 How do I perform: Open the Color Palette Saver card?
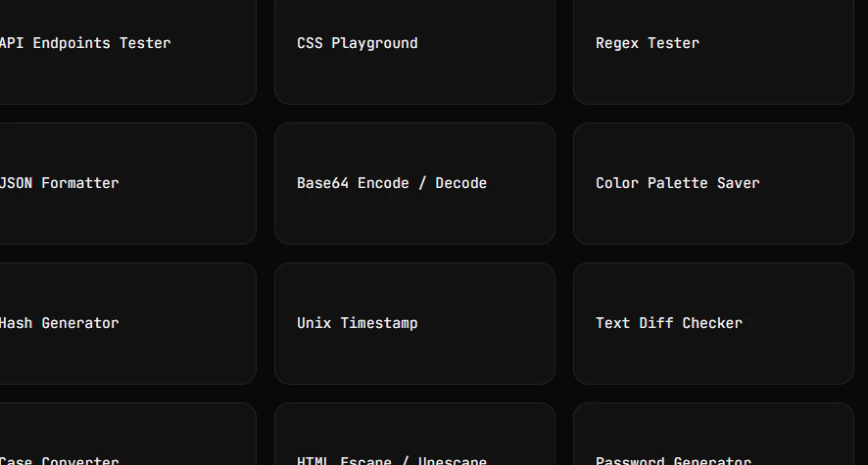click(x=713, y=184)
